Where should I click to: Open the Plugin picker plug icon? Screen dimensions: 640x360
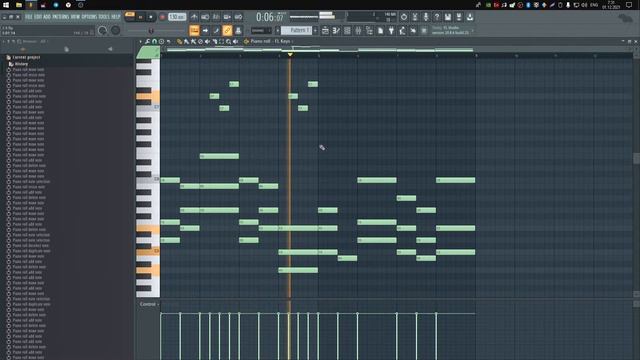tap(391, 31)
